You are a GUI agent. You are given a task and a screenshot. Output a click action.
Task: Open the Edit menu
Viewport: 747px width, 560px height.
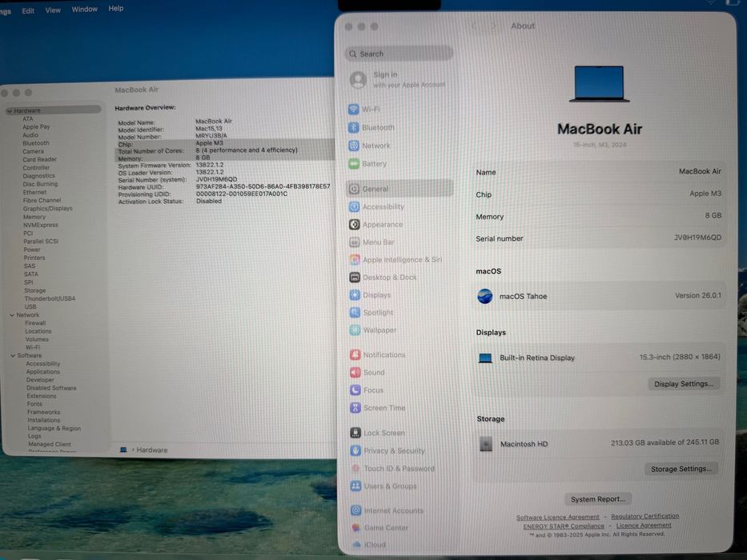pos(28,10)
